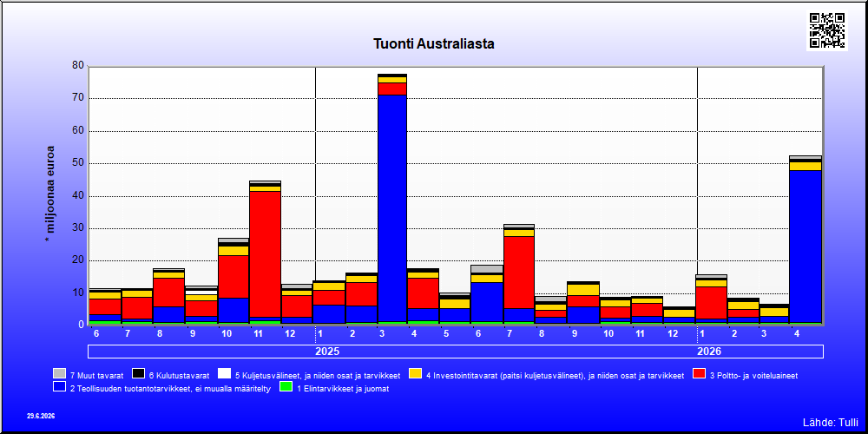Click the red segment of July 2025 bar
This screenshot has height=434, width=868.
click(x=519, y=273)
